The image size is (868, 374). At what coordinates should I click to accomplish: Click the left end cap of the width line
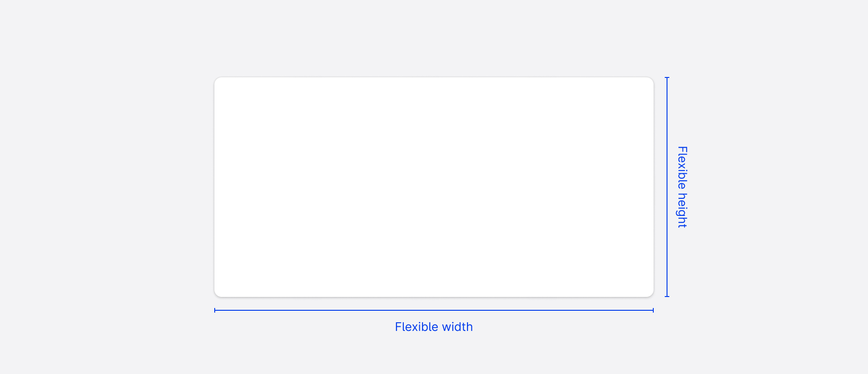(215, 310)
